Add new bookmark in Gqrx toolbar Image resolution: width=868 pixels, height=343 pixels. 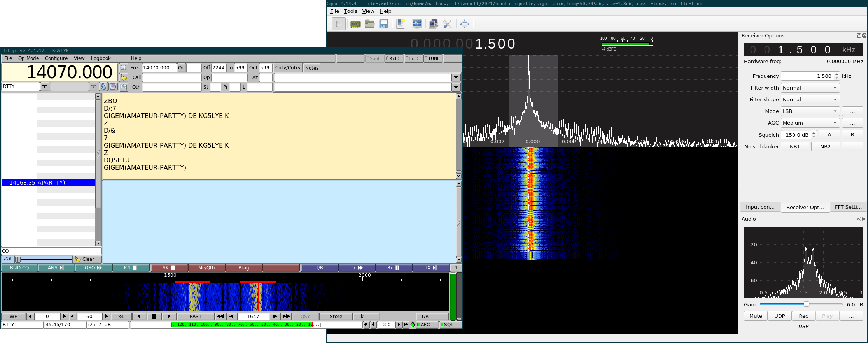click(x=401, y=24)
